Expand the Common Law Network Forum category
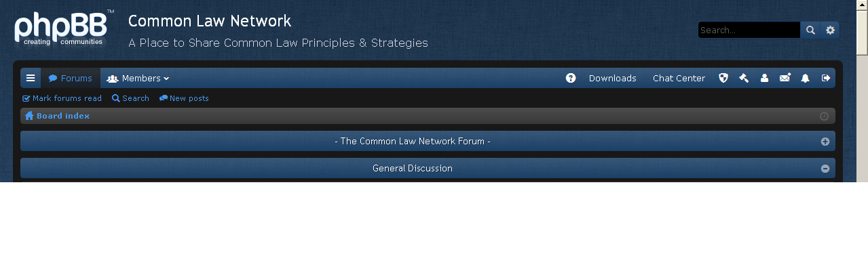Viewport: 868px width, 271px height. pyautogui.click(x=825, y=142)
